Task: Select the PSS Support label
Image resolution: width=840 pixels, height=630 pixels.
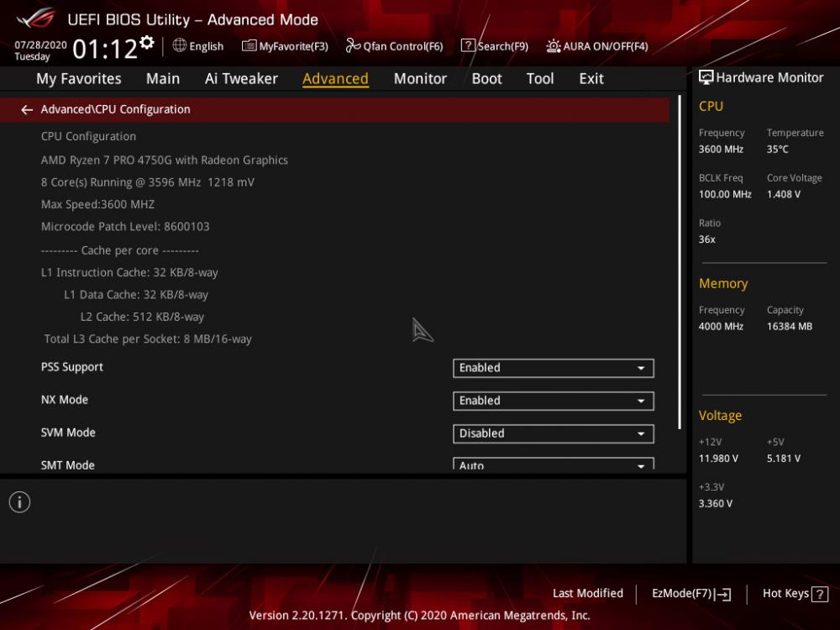Action: tap(71, 367)
